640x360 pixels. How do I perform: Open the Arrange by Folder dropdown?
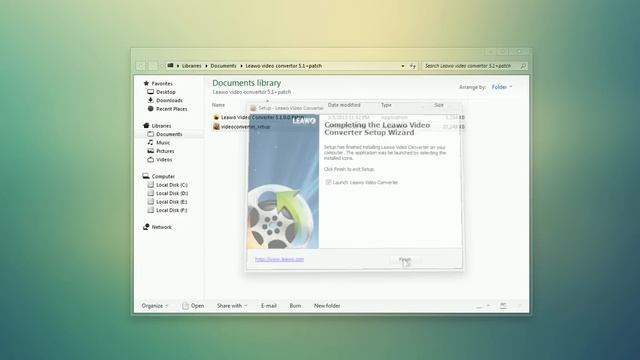502,87
